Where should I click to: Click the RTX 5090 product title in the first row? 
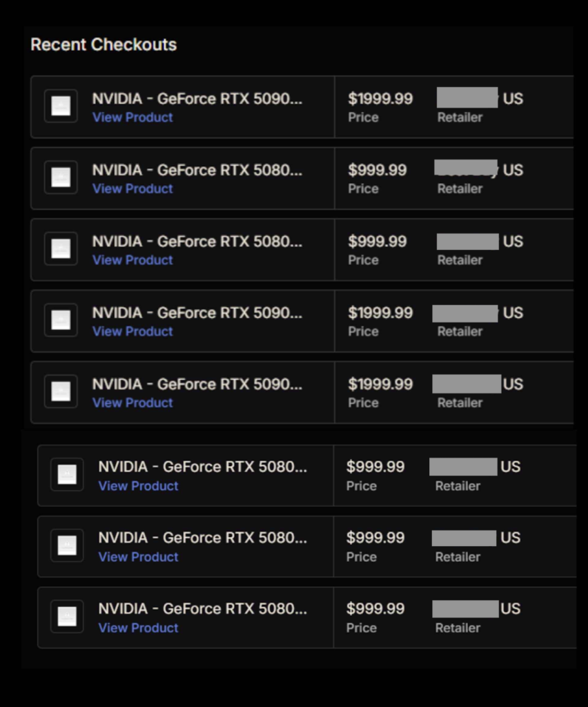tap(197, 99)
